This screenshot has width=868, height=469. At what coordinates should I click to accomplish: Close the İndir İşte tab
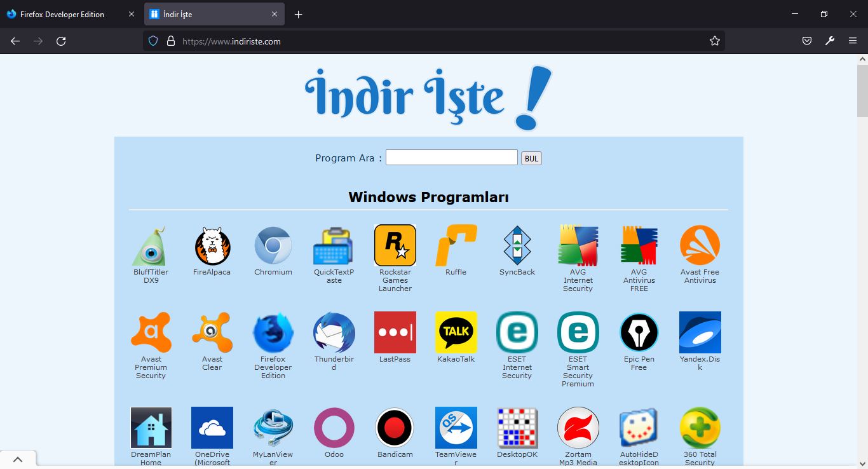click(275, 14)
